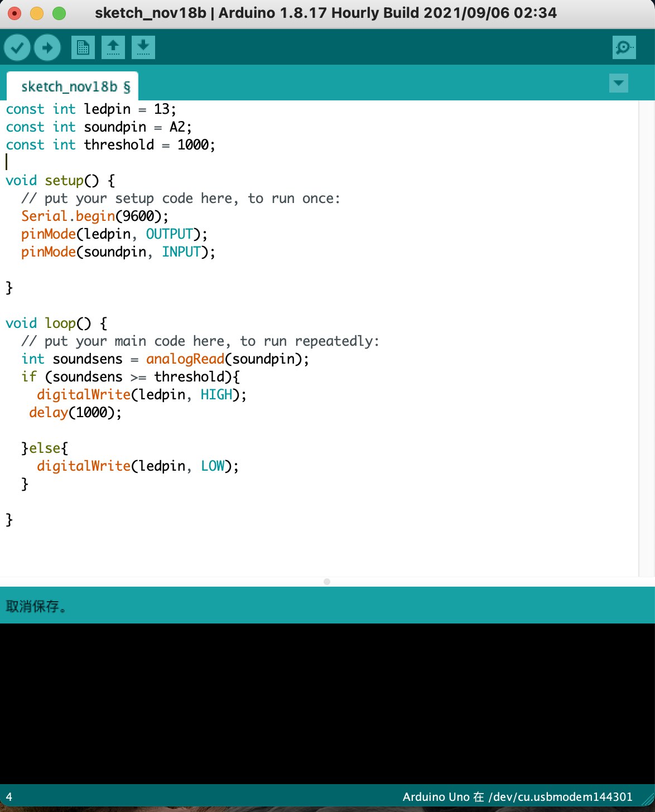This screenshot has height=812, width=655.
Task: Click the 'void setup() {' line
Action: [60, 181]
